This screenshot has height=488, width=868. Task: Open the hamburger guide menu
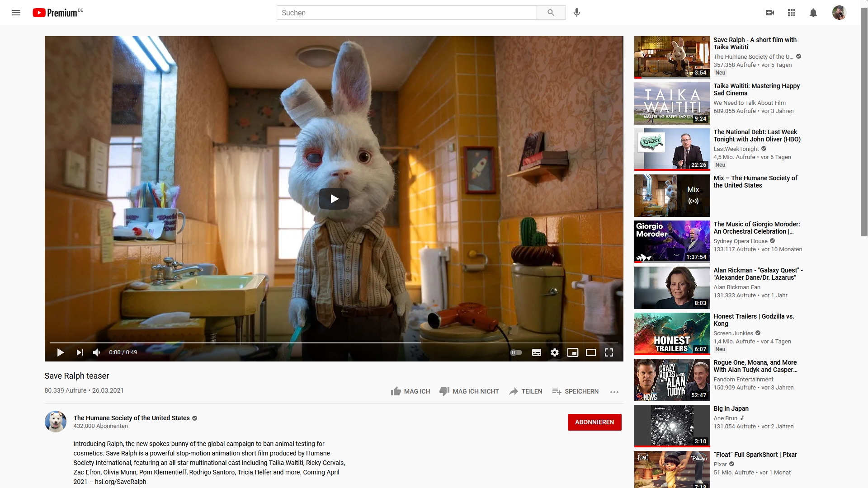click(x=16, y=13)
